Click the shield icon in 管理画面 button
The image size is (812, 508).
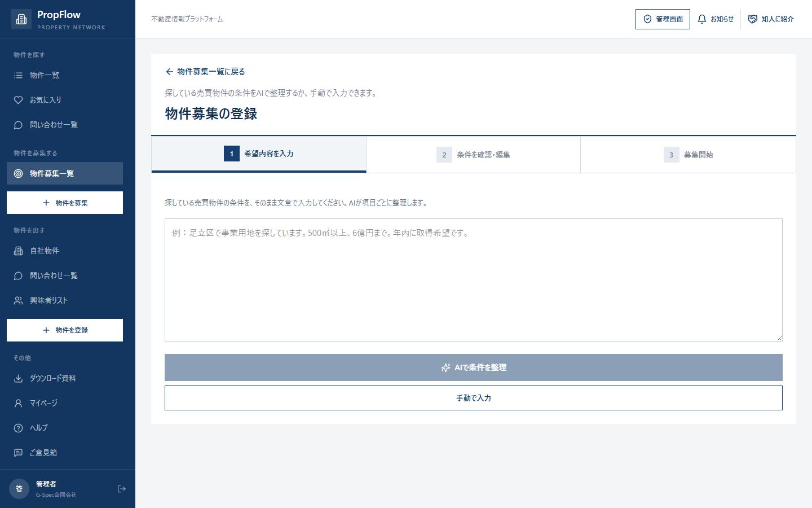click(647, 19)
